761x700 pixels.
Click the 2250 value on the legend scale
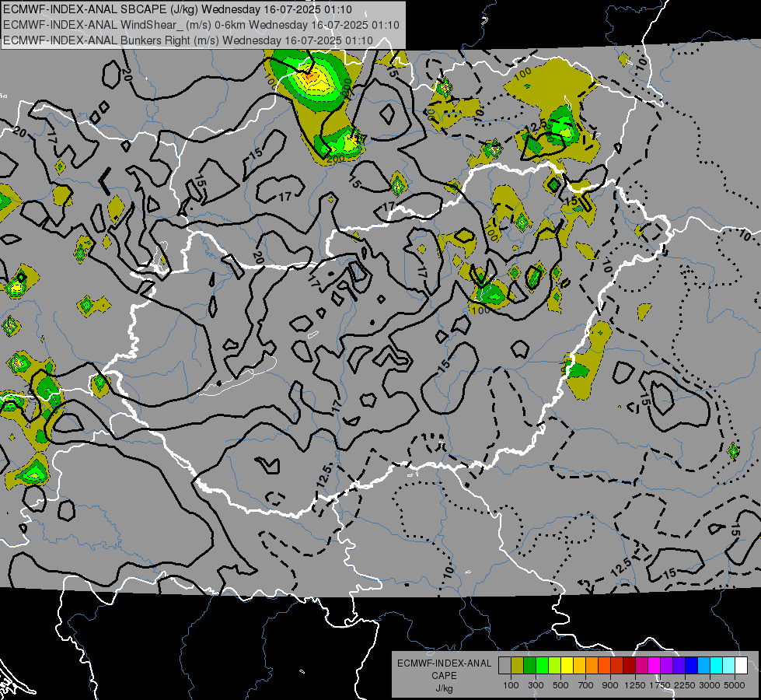pyautogui.click(x=686, y=685)
